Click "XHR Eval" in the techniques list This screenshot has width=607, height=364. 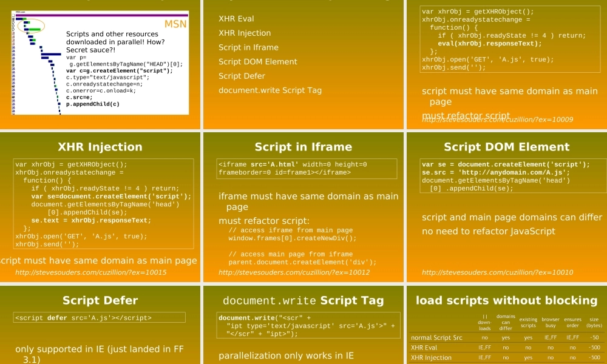pyautogui.click(x=236, y=19)
